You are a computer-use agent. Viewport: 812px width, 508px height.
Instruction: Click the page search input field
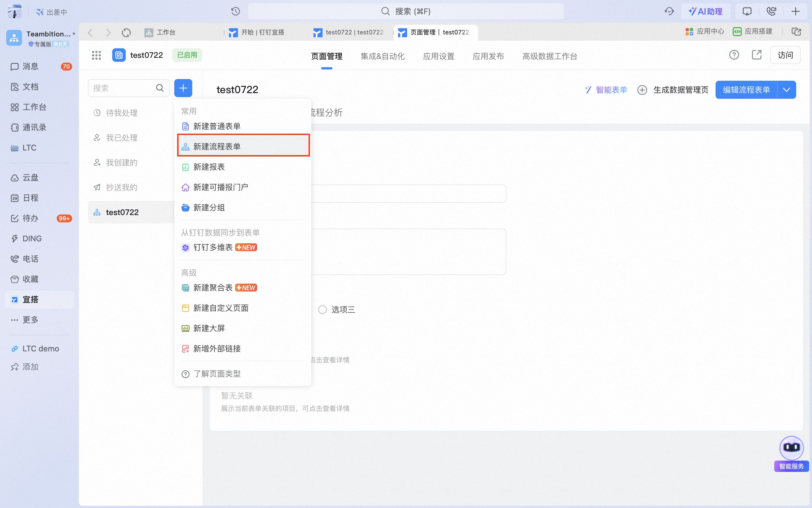pyautogui.click(x=129, y=88)
